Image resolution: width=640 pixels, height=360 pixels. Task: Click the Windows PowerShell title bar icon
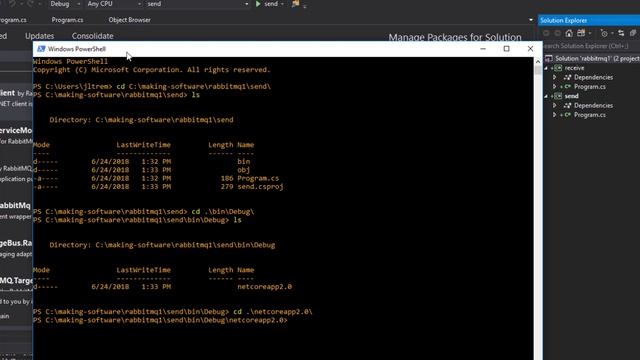[x=41, y=49]
